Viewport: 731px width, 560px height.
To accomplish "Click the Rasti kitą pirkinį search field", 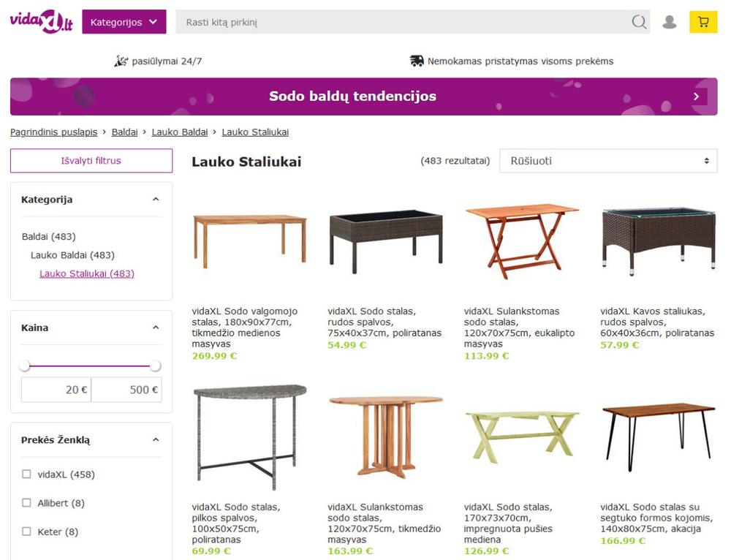I will point(402,22).
